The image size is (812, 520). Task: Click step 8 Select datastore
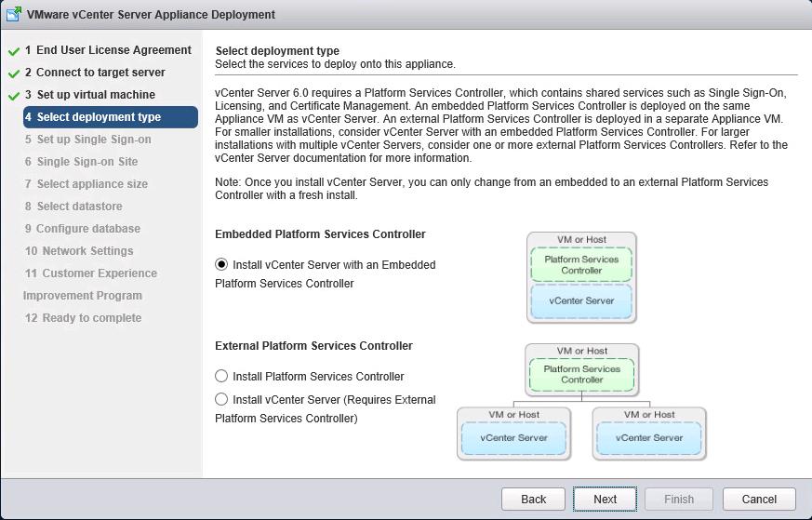pyautogui.click(x=79, y=207)
